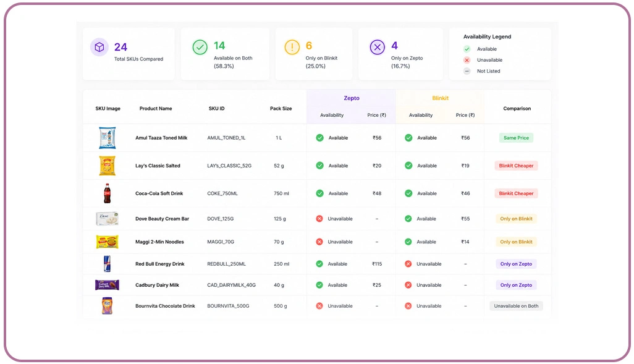Open the Maggi noodles SKU image
This screenshot has height=364, width=634.
pyautogui.click(x=107, y=242)
